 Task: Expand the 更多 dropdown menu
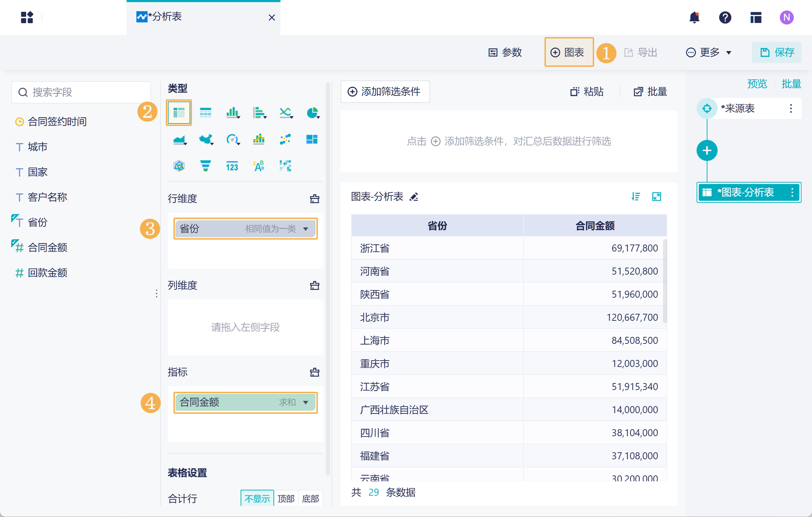pyautogui.click(x=709, y=52)
